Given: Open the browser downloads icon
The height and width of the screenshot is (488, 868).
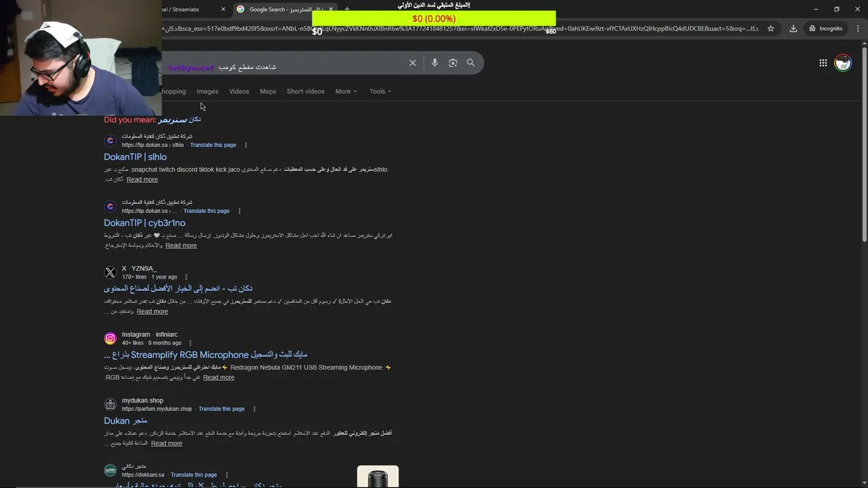Looking at the screenshot, I should click(x=793, y=28).
